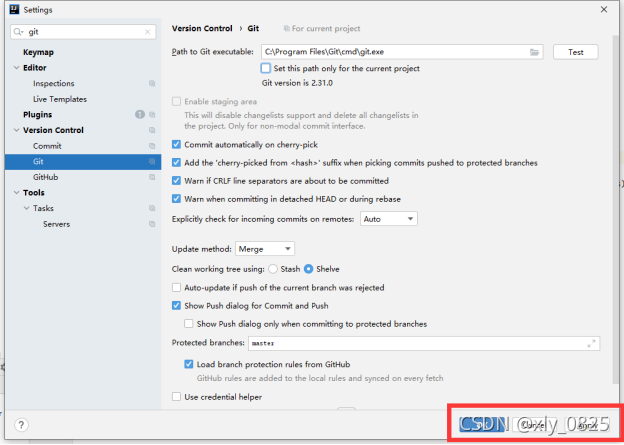
Task: Uncheck 'Commit automatically on cherry-pick'
Action: pyautogui.click(x=176, y=145)
